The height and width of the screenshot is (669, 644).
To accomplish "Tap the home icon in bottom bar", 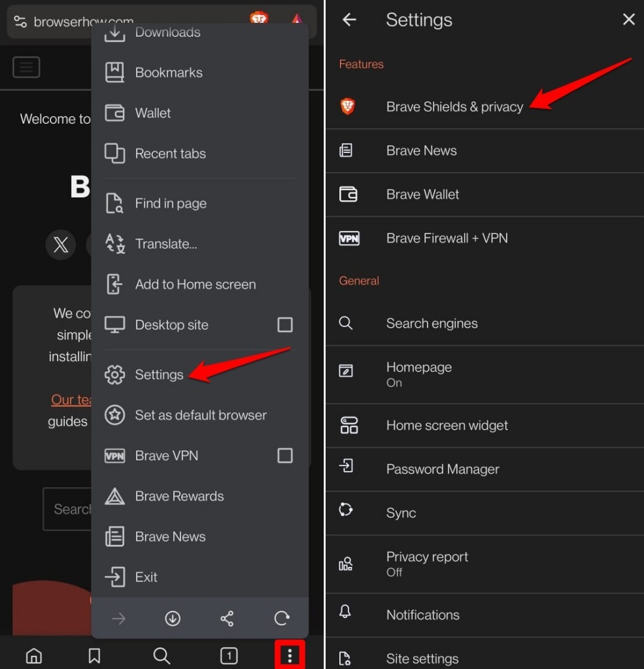I will point(34,656).
